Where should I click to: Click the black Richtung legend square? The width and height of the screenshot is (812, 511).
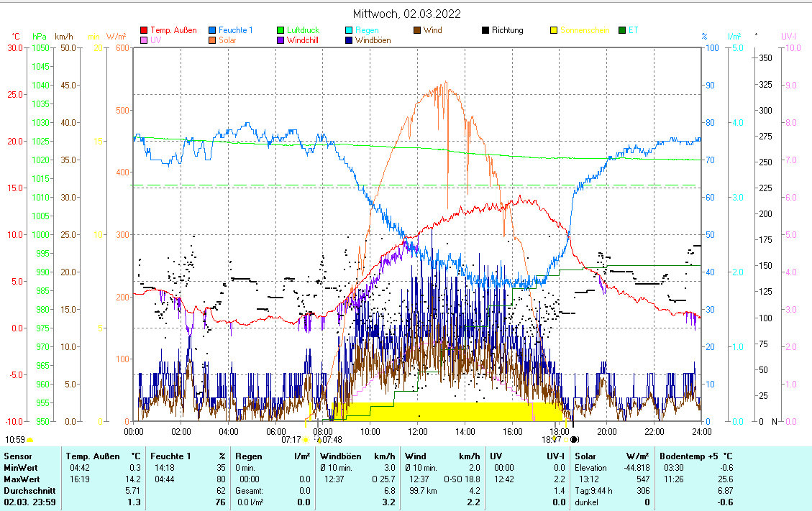pos(485,30)
